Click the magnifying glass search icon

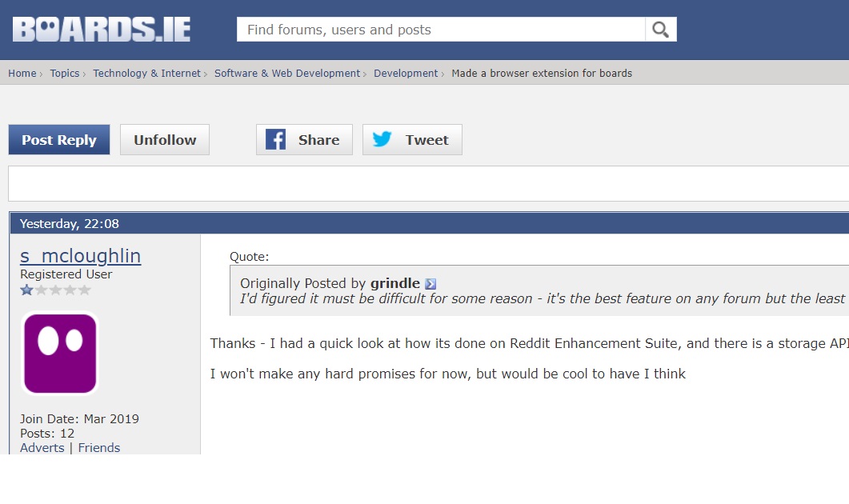[x=661, y=30]
